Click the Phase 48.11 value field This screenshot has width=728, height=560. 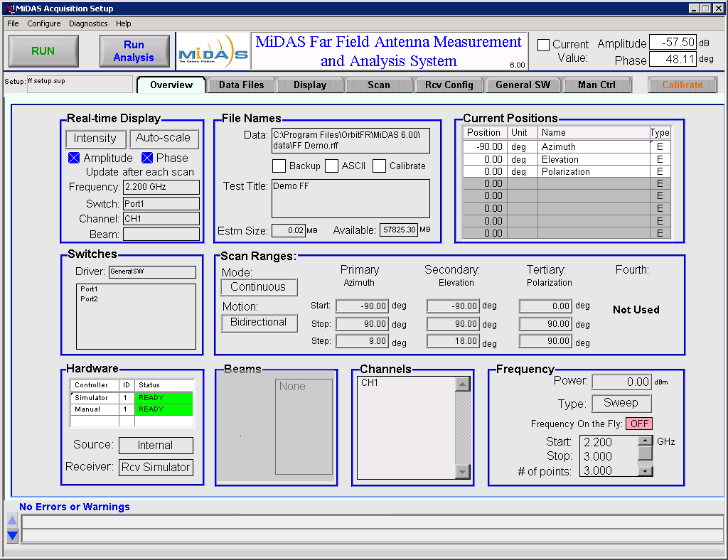click(x=673, y=60)
